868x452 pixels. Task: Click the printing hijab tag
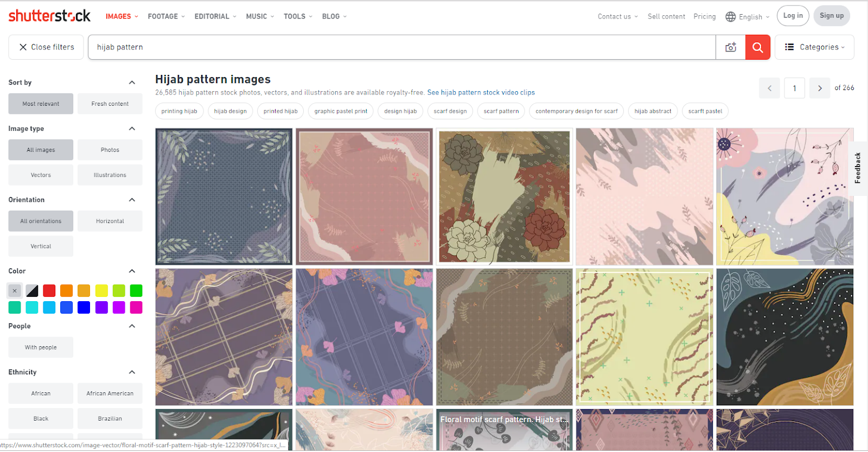click(179, 111)
